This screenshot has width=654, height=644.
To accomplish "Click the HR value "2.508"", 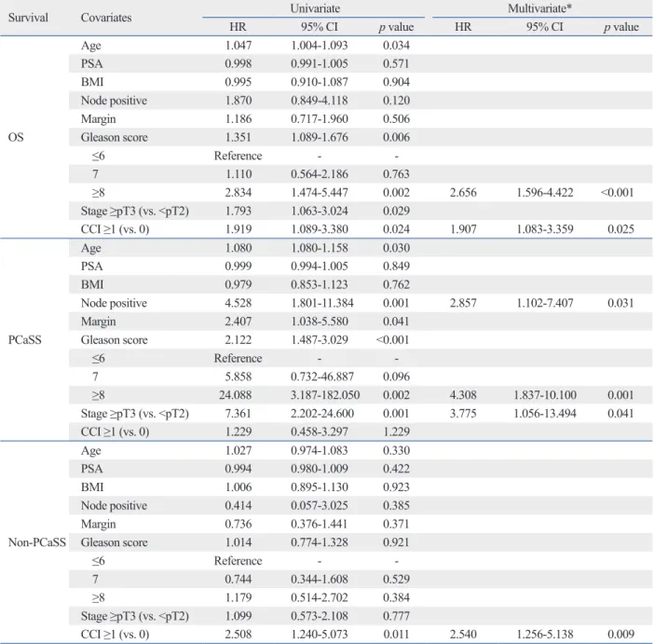I will click(x=238, y=635).
